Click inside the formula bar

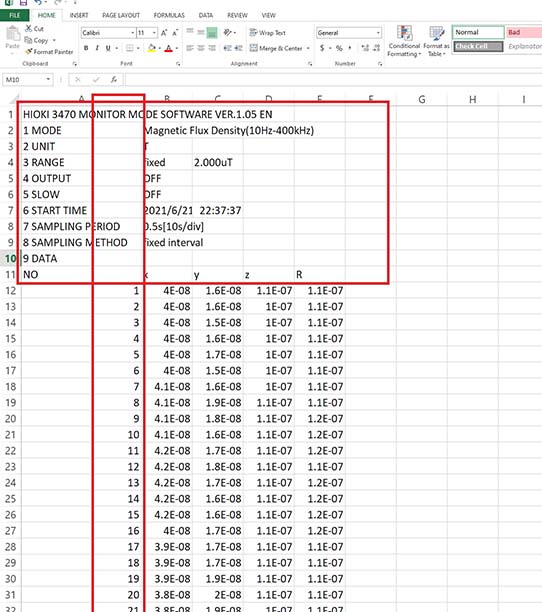[333, 80]
